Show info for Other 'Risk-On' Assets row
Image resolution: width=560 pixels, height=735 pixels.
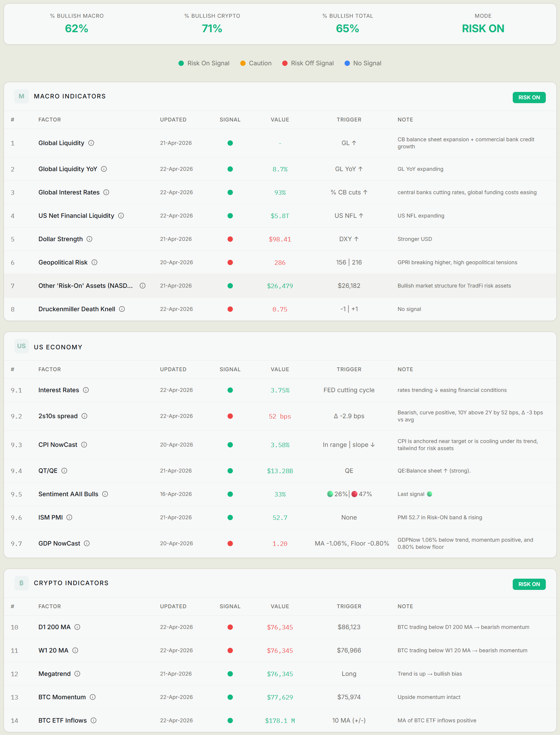coord(143,286)
